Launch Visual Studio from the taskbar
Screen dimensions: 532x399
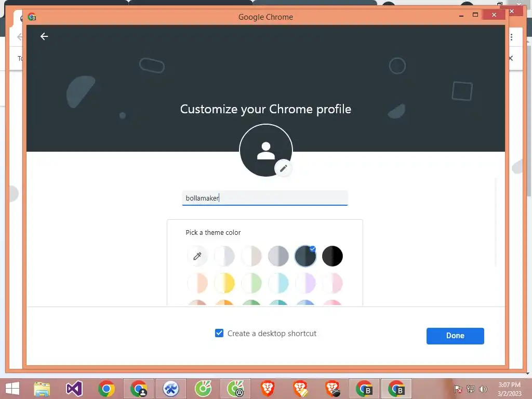[74, 389]
